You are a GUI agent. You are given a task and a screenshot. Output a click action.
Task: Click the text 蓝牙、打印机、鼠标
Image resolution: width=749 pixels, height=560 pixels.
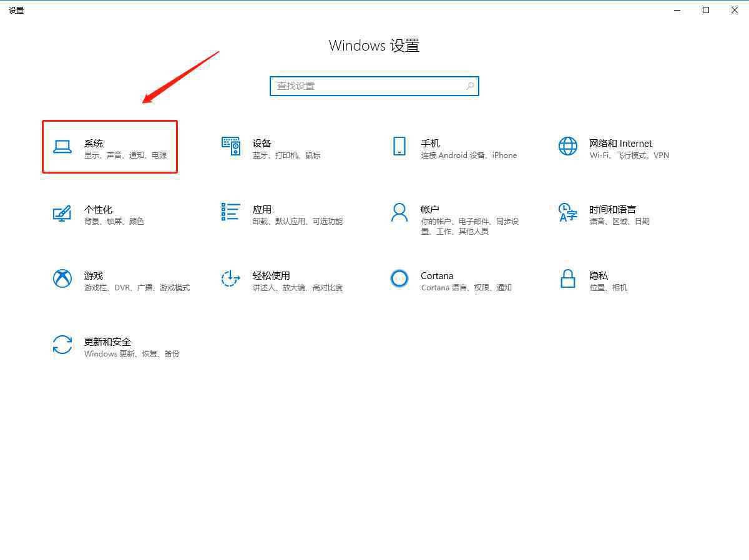[x=286, y=155]
